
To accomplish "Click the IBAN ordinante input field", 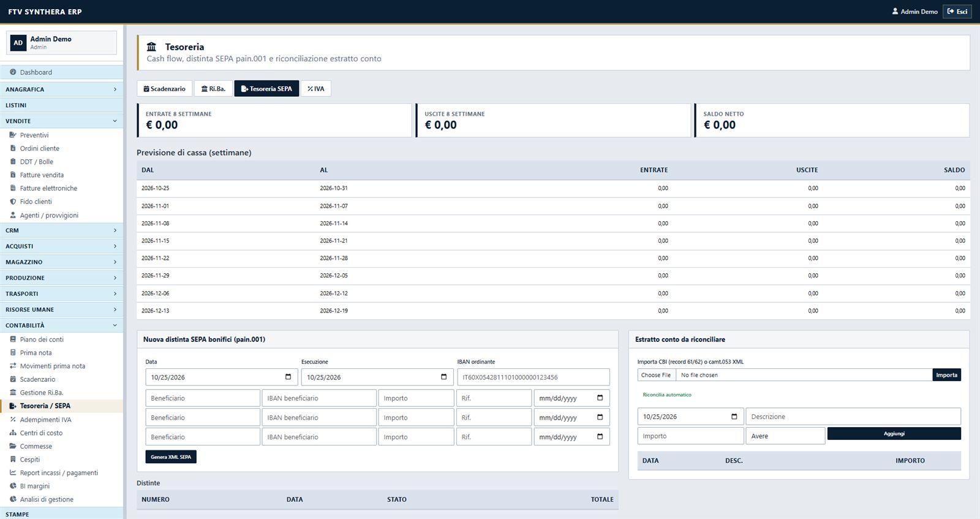I will 533,377.
